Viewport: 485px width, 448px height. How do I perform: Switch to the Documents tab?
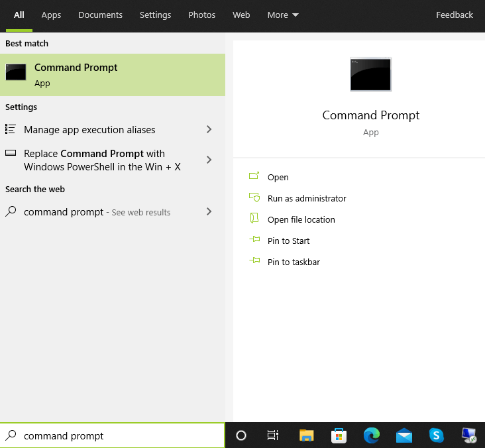[100, 15]
